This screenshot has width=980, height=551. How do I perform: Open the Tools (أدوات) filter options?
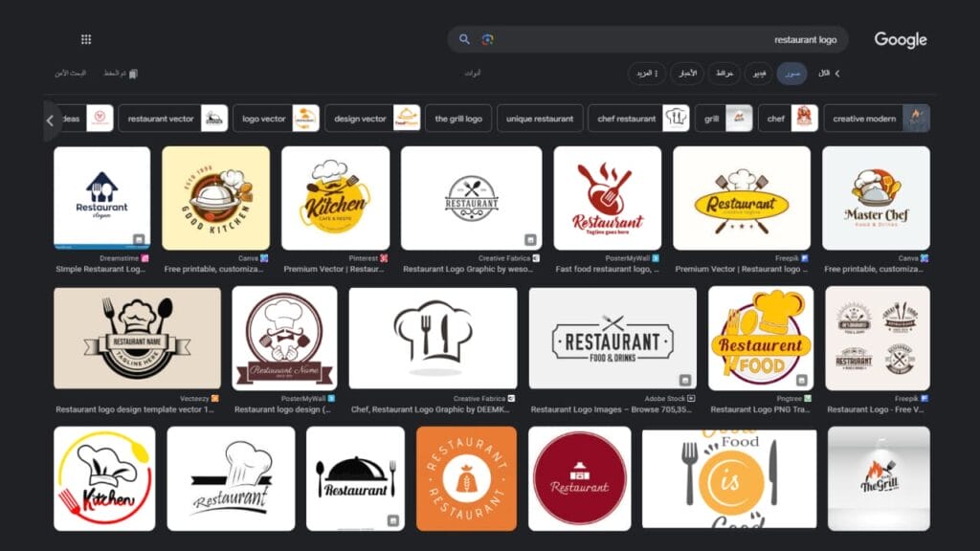tap(473, 74)
